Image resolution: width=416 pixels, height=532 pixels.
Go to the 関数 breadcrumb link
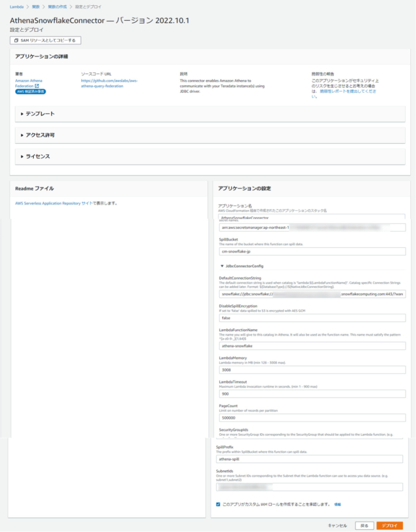pyautogui.click(x=36, y=7)
